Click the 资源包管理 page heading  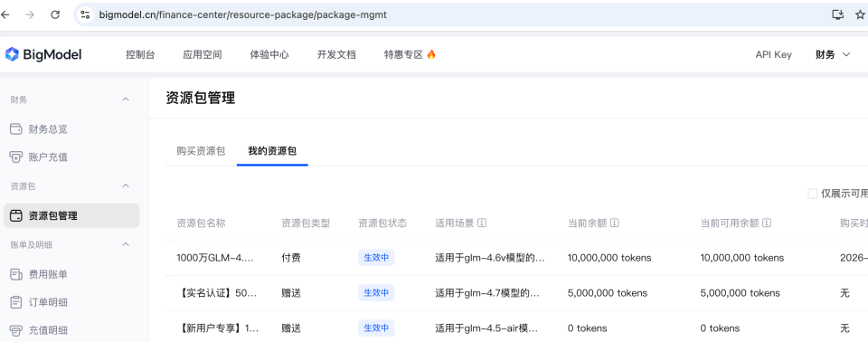click(201, 98)
